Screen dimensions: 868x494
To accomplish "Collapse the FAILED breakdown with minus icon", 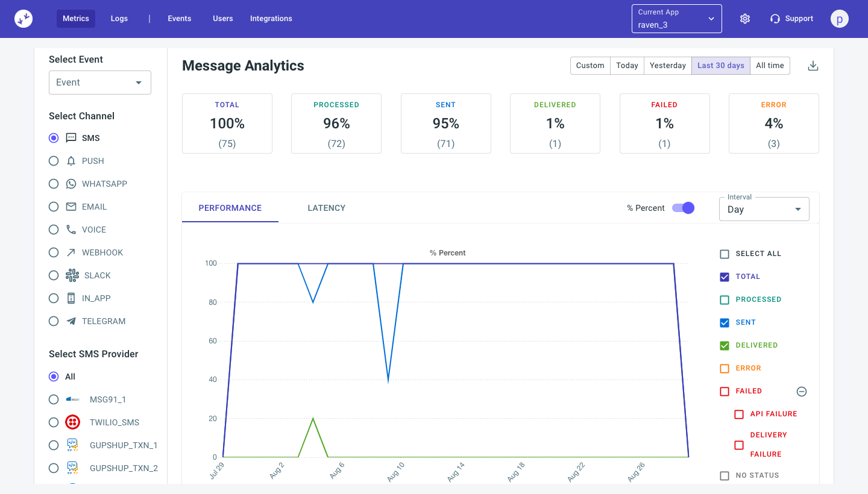I will [801, 391].
